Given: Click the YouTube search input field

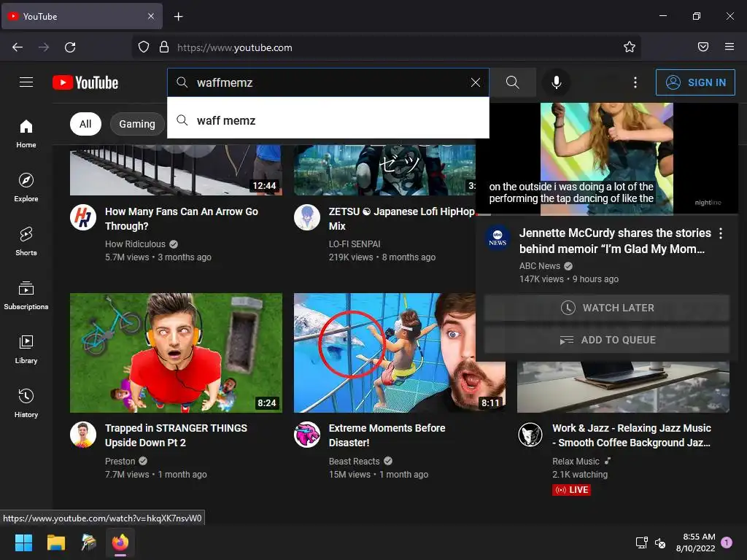Looking at the screenshot, I should 329,82.
